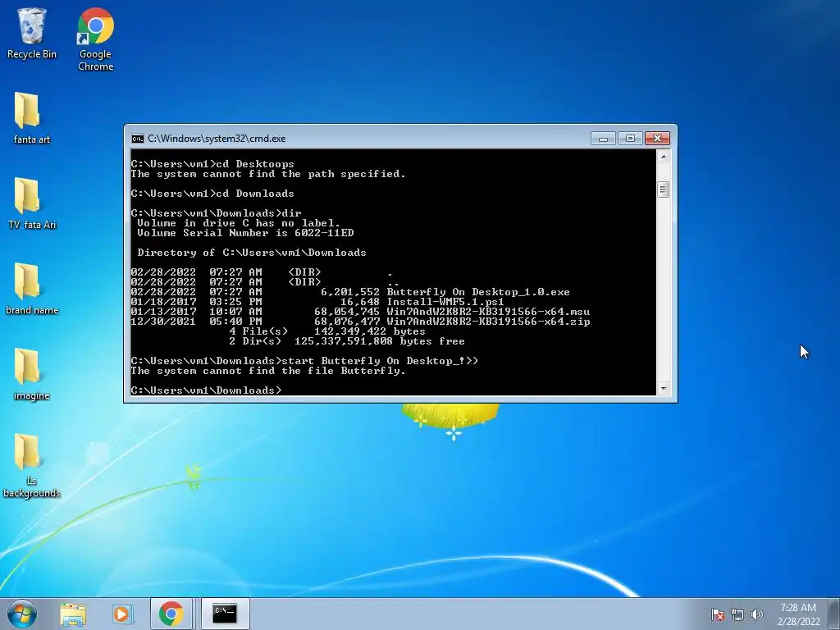The height and width of the screenshot is (630, 840).
Task: Open the Windows Start menu orb
Action: pos(21,614)
